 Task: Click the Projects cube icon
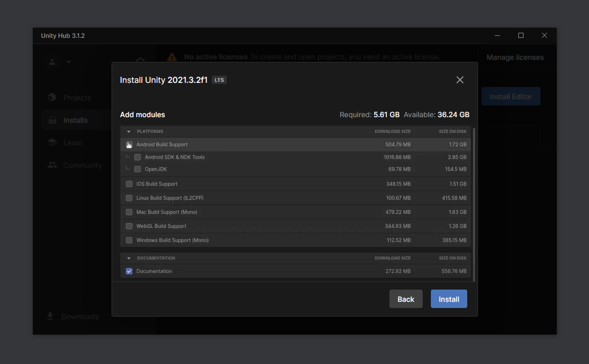coord(52,97)
